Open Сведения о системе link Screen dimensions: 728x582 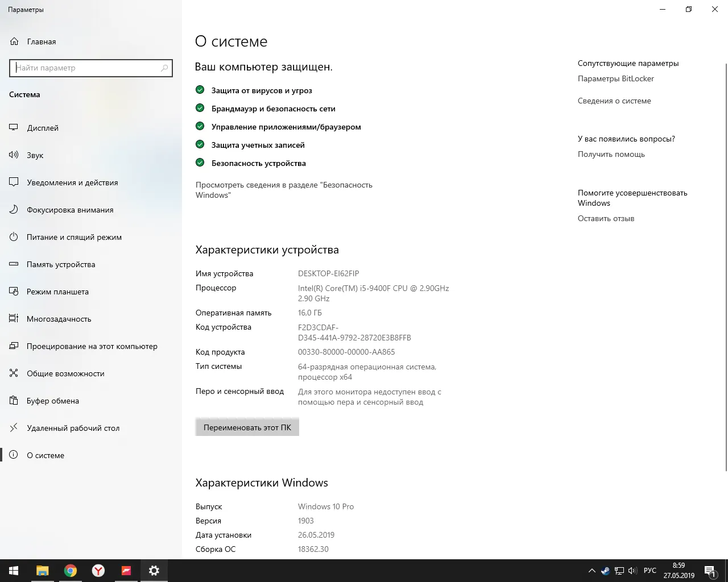coord(614,101)
